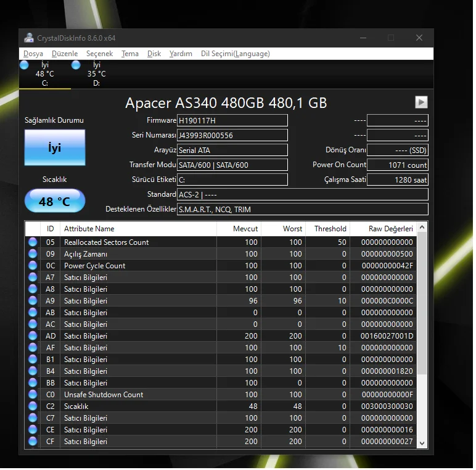Click the status orb of attribute CF
The height and width of the screenshot is (470, 476).
(33, 441)
